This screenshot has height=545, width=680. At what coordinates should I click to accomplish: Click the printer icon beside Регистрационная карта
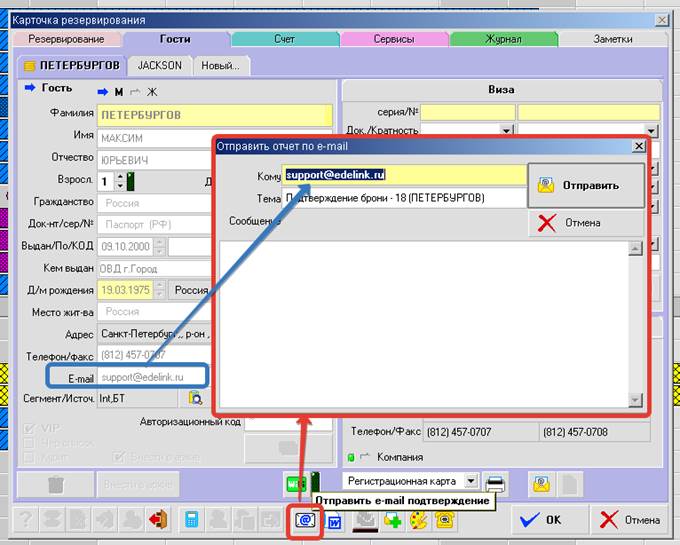496,482
